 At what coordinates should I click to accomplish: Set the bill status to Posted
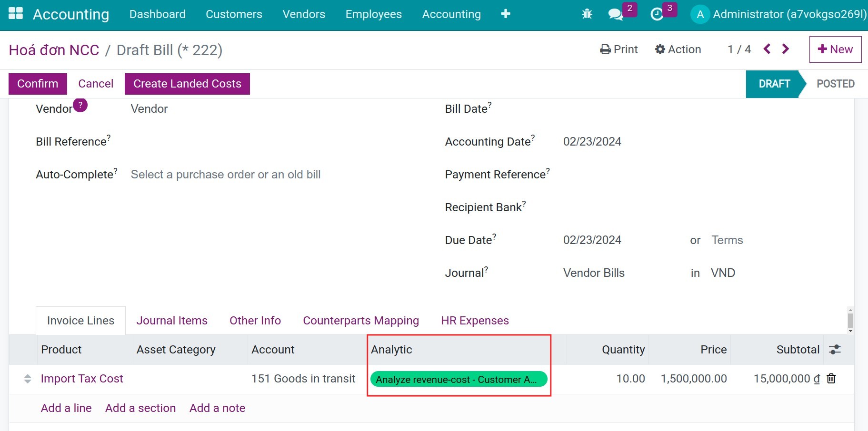pos(835,84)
